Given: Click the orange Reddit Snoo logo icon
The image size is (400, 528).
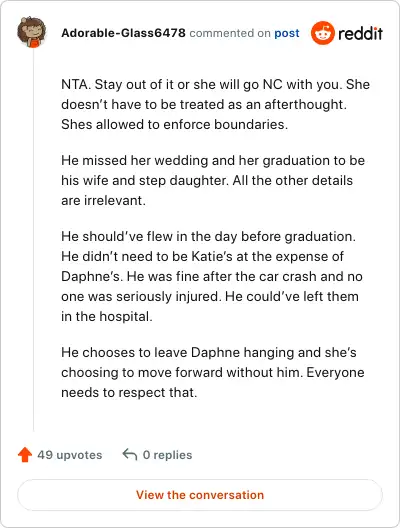Looking at the screenshot, I should (x=323, y=33).
